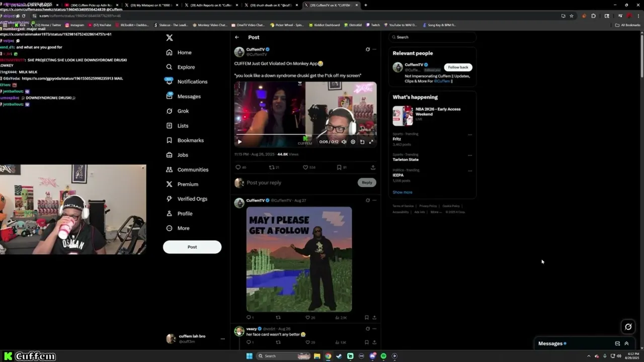Bookmark the Aug 27 CuffemTV reply
The width and height of the screenshot is (644, 362).
[x=366, y=318]
